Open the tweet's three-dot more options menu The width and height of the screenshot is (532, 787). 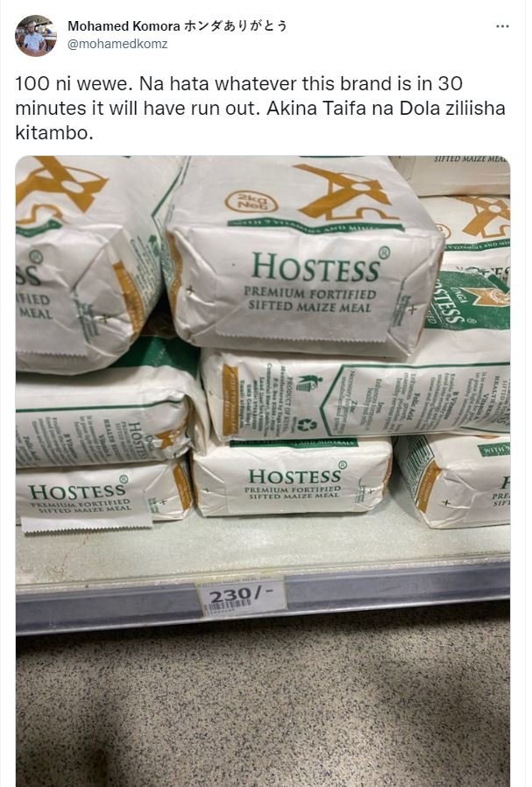[502, 26]
